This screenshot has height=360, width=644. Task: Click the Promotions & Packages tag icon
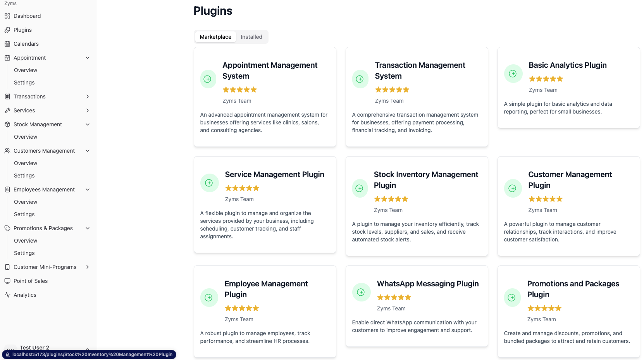tap(7, 228)
